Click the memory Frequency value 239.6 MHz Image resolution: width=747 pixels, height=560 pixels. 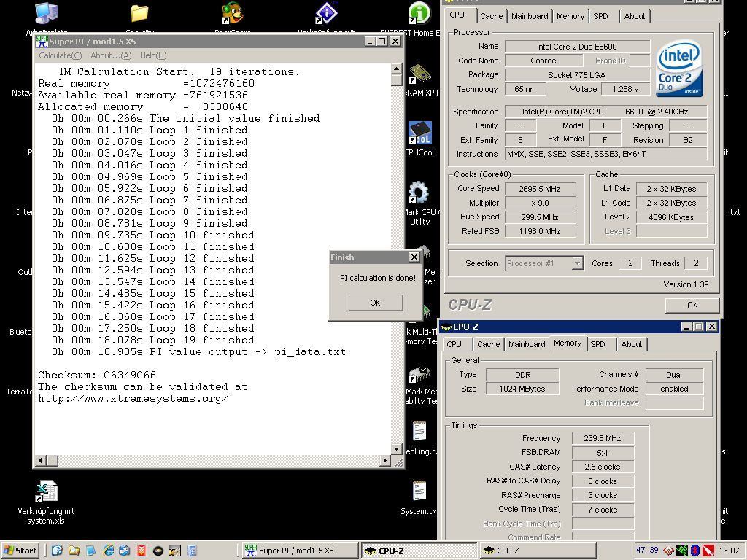pyautogui.click(x=602, y=438)
